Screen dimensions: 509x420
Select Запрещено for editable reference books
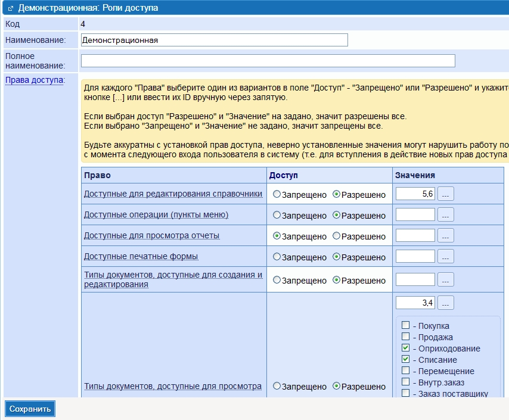tap(277, 194)
